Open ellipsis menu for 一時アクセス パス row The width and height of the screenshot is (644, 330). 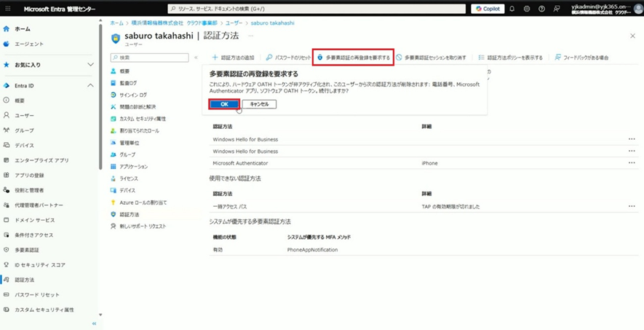[632, 206]
